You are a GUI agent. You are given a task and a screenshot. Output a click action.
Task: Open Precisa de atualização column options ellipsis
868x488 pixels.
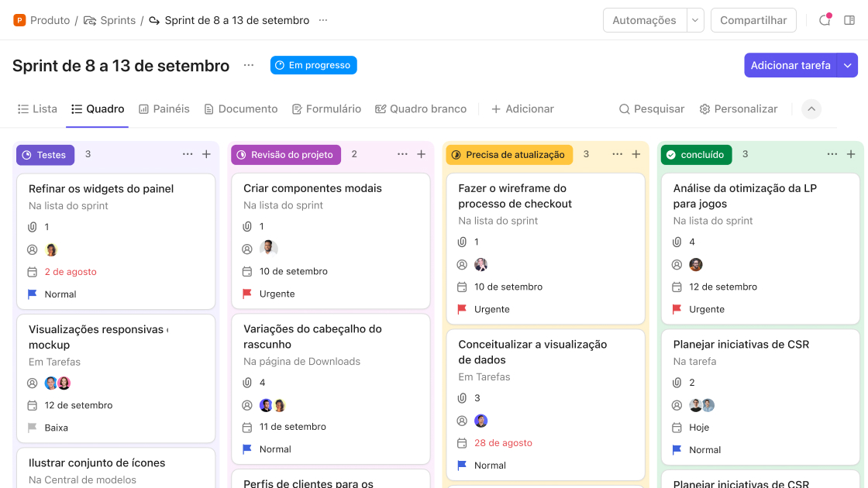tap(617, 154)
